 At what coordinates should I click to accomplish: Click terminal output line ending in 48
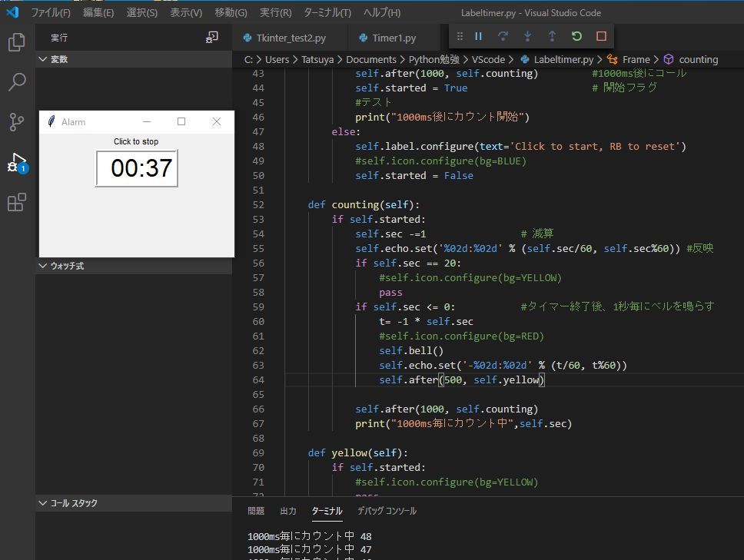(310, 536)
